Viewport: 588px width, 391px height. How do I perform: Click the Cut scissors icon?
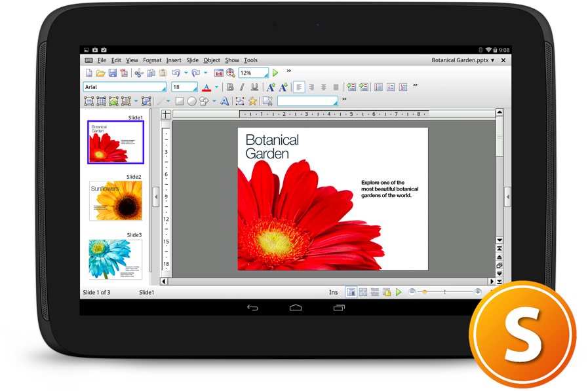[x=139, y=73]
